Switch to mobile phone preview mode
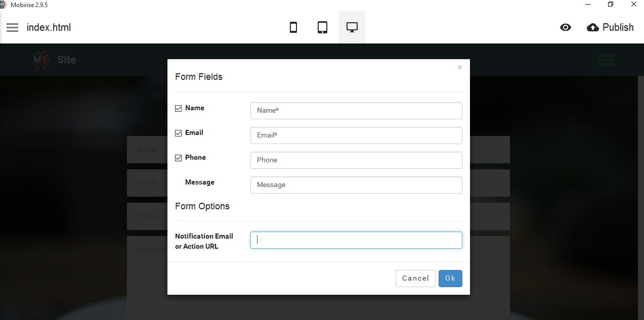 pos(293,27)
